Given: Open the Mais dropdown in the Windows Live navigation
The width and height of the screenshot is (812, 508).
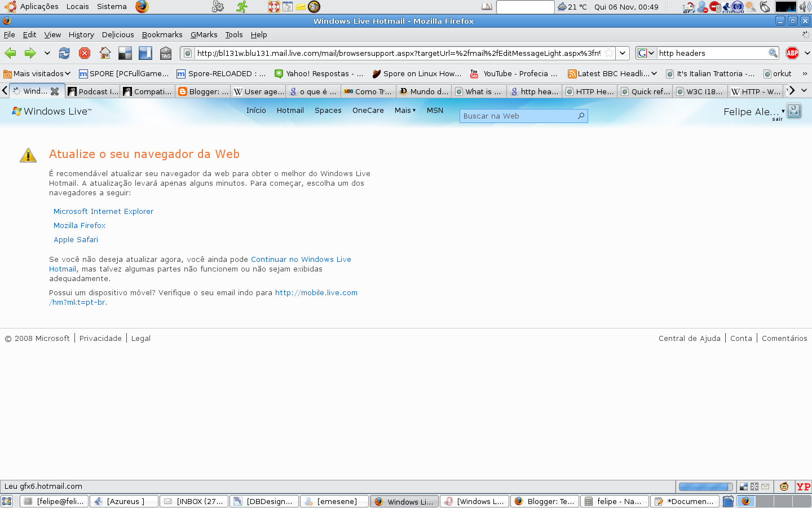Looking at the screenshot, I should (x=405, y=110).
